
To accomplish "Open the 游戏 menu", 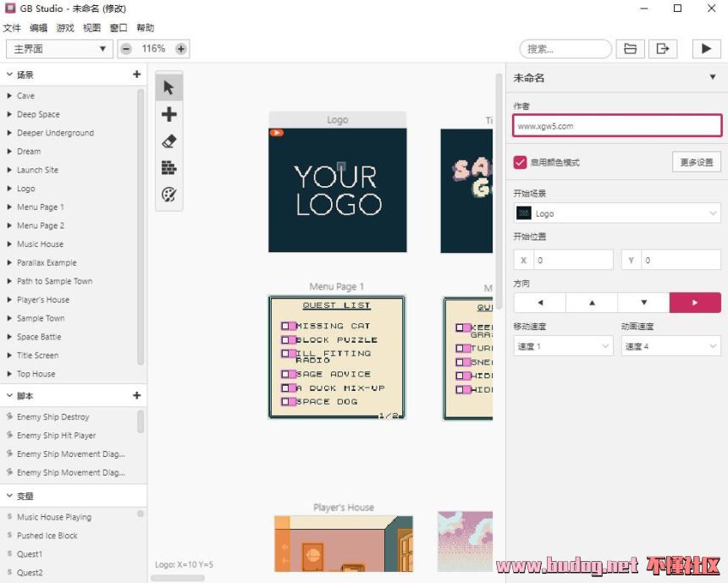I will (65, 28).
